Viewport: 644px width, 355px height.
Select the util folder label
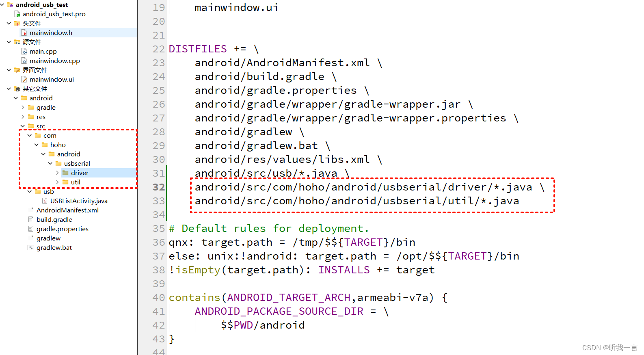click(76, 182)
